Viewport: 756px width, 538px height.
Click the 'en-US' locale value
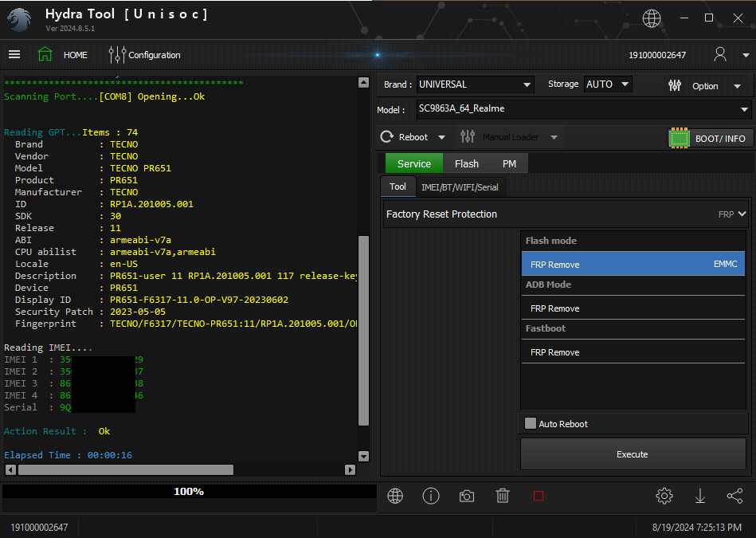124,264
